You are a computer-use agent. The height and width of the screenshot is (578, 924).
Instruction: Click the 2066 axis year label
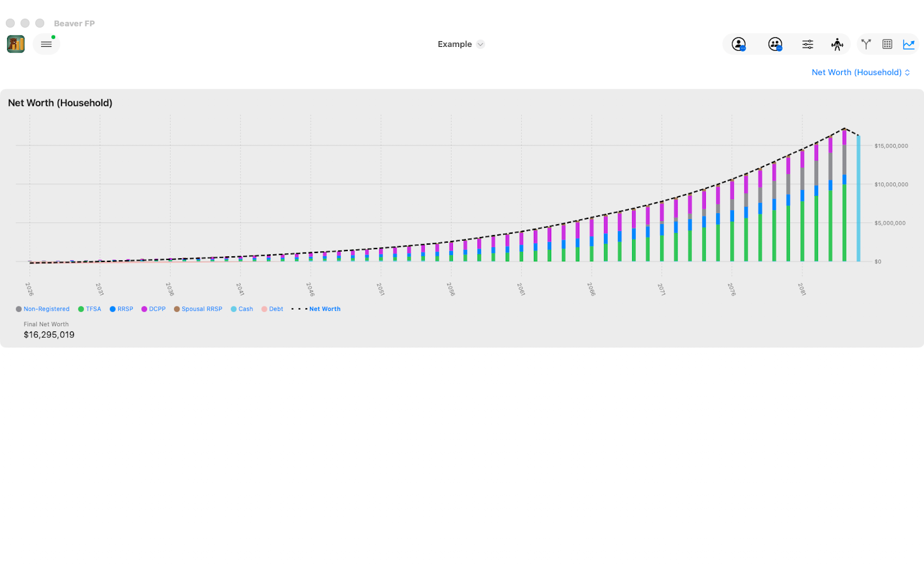coord(591,290)
